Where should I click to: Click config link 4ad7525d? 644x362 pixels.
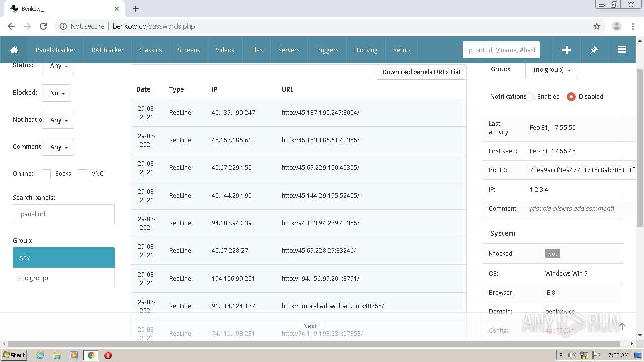click(x=559, y=331)
